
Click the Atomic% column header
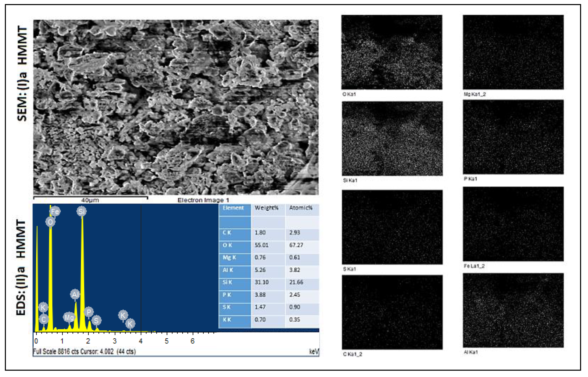click(x=301, y=208)
